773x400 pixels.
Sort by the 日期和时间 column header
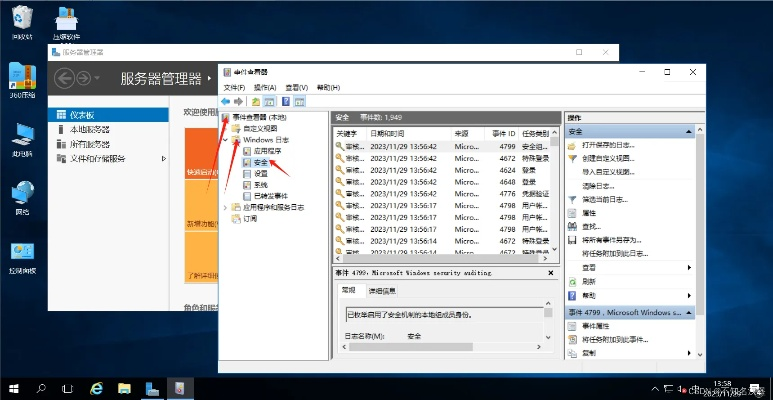click(409, 134)
